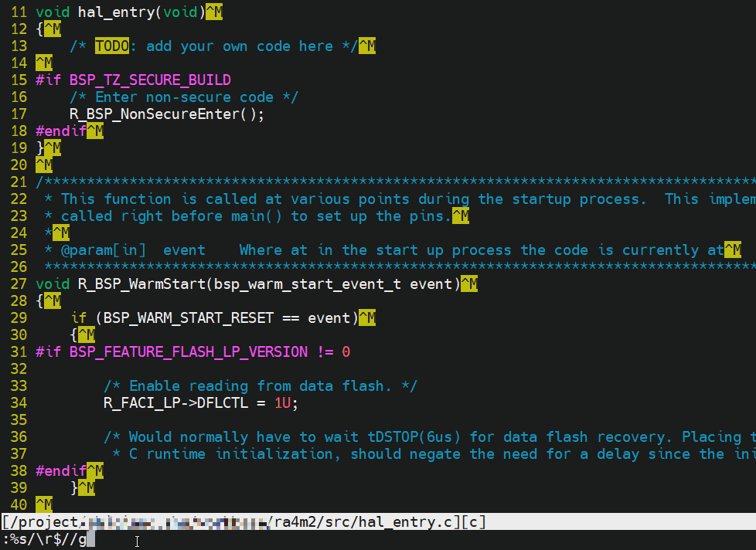Viewport: 756px width, 550px height.
Task: Click line number 21 in the gutter
Action: [19, 182]
